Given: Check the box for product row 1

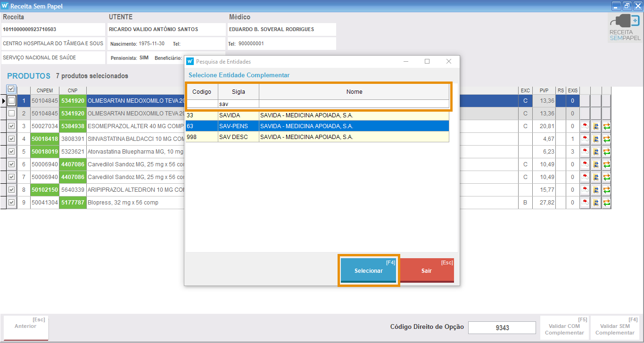Looking at the screenshot, I should pos(11,101).
